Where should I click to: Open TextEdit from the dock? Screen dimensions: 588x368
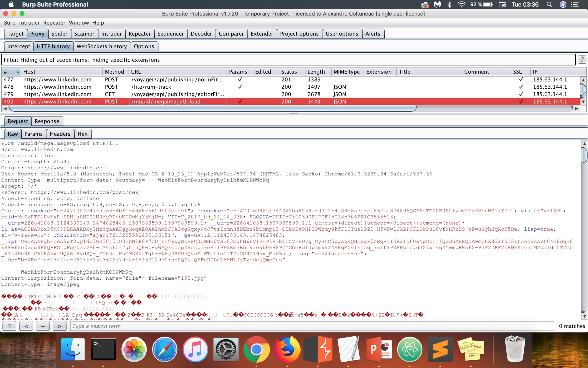click(x=348, y=350)
